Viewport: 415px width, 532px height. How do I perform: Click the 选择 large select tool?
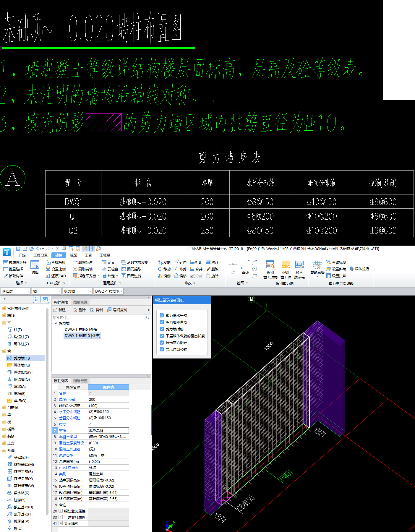pyautogui.click(x=35, y=267)
